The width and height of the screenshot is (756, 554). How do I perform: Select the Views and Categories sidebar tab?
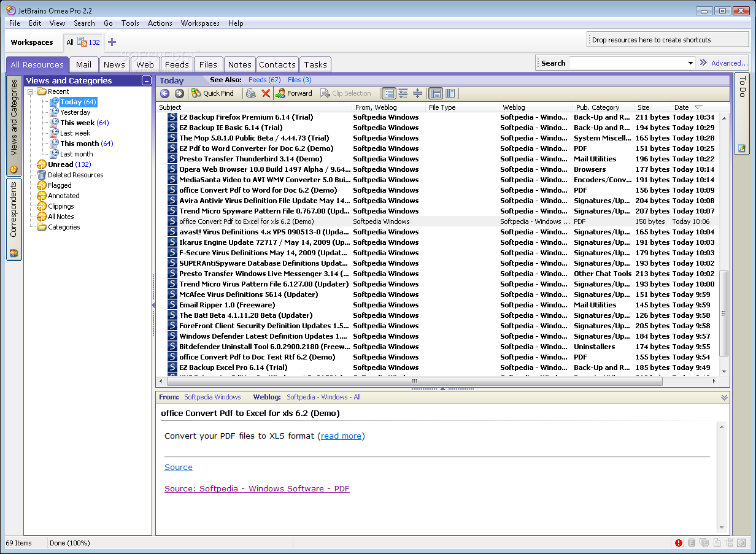click(x=13, y=125)
